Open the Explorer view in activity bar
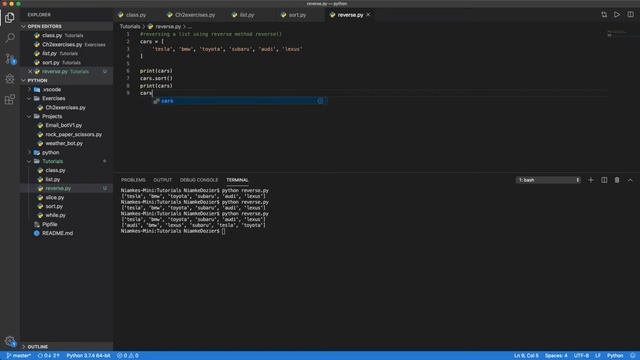Image resolution: width=640 pixels, height=360 pixels. click(x=10, y=18)
